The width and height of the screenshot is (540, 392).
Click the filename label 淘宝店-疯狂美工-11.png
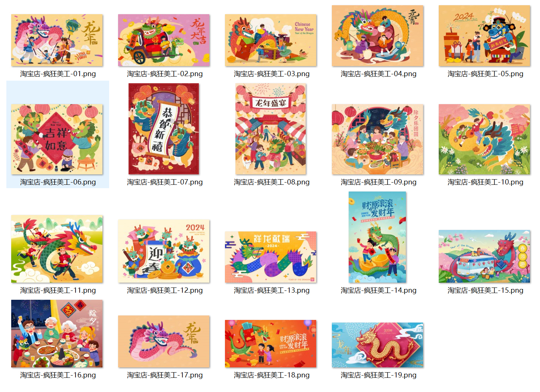[58, 290]
